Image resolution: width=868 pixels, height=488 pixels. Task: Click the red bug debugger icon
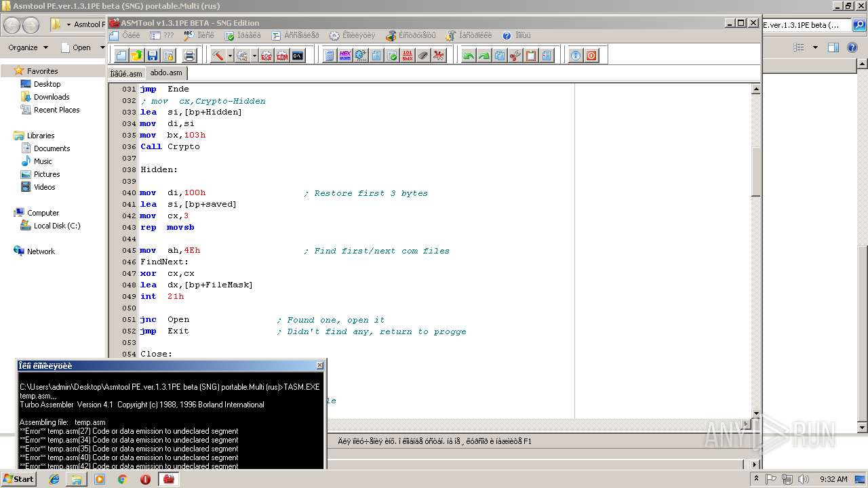point(439,56)
